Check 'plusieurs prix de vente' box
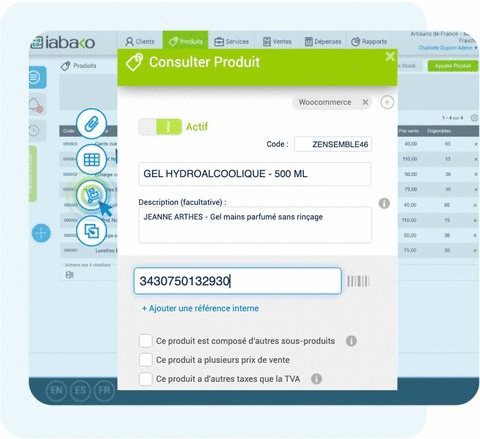 [x=146, y=360]
